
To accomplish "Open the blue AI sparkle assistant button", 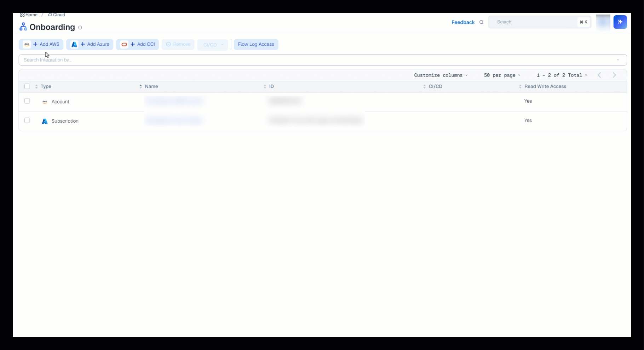I will pos(620,22).
